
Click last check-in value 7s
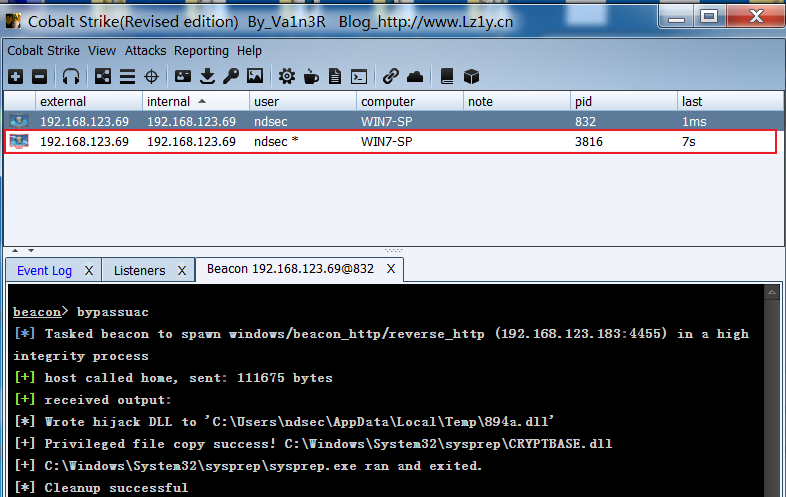pos(689,141)
